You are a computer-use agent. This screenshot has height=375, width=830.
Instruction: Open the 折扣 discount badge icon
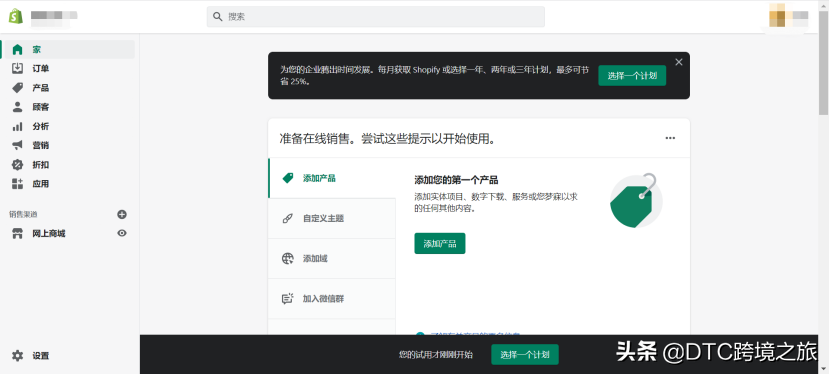click(17, 165)
